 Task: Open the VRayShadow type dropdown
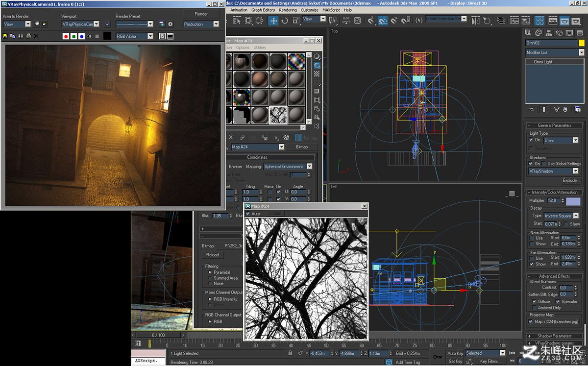[554, 171]
